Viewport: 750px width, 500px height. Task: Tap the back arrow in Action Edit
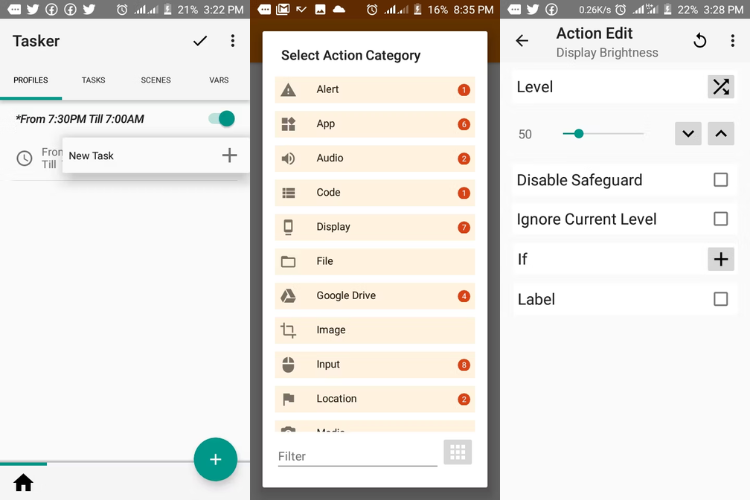pos(522,41)
